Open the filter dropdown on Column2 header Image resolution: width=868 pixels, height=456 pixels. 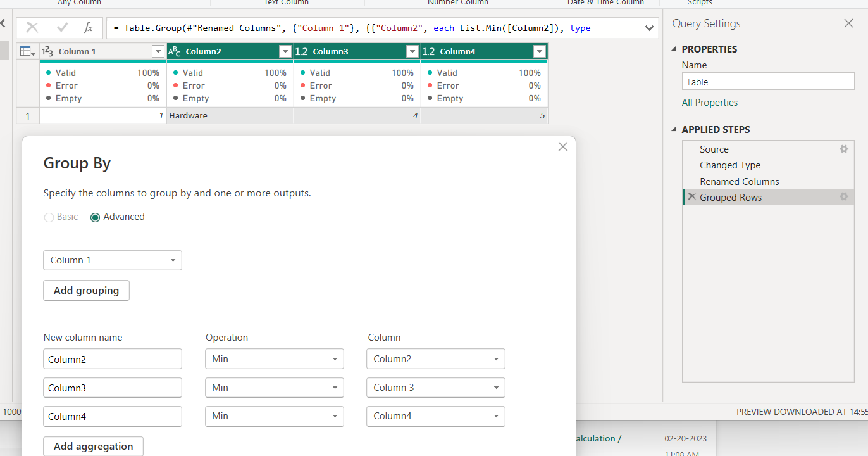tap(285, 51)
